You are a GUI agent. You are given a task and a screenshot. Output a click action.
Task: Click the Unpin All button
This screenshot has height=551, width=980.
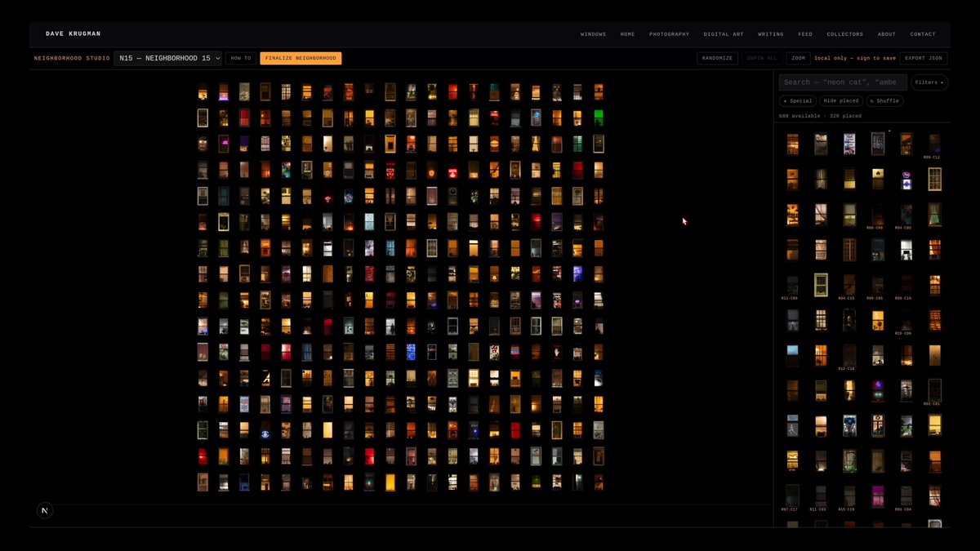click(762, 58)
